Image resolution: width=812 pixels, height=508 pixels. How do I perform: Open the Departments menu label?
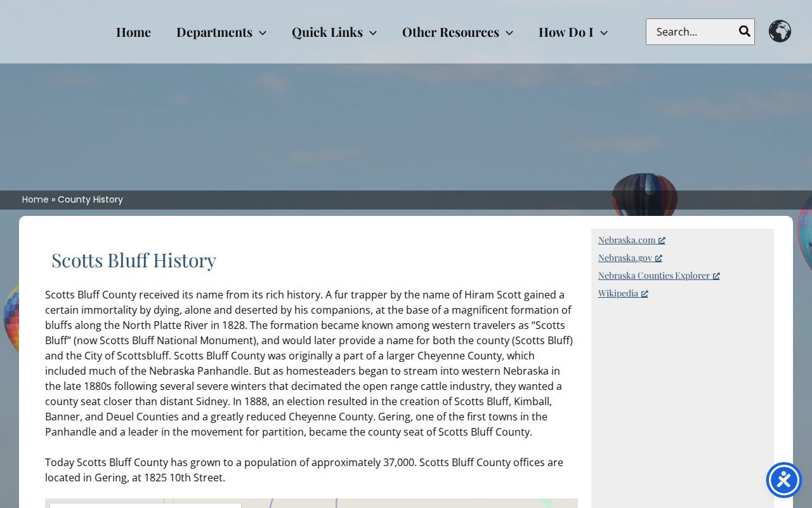coord(214,32)
